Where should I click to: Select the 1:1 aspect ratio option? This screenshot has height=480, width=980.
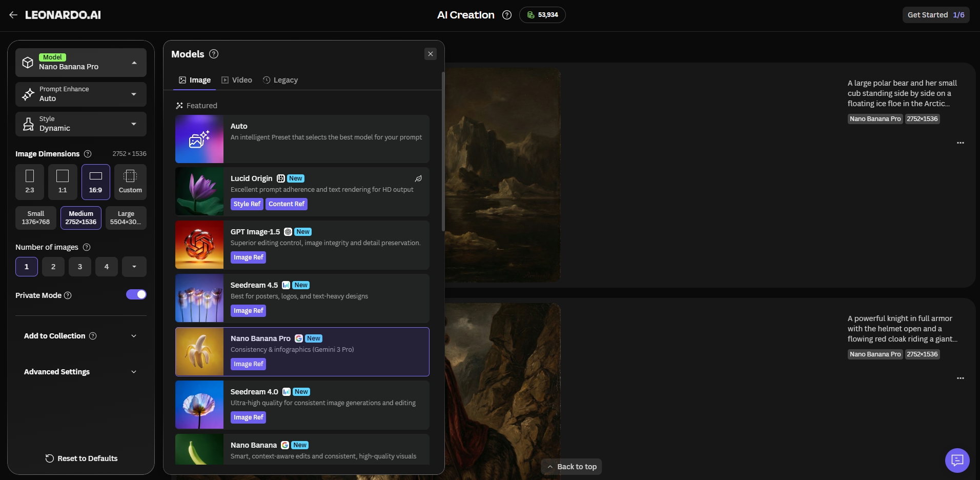coord(63,182)
